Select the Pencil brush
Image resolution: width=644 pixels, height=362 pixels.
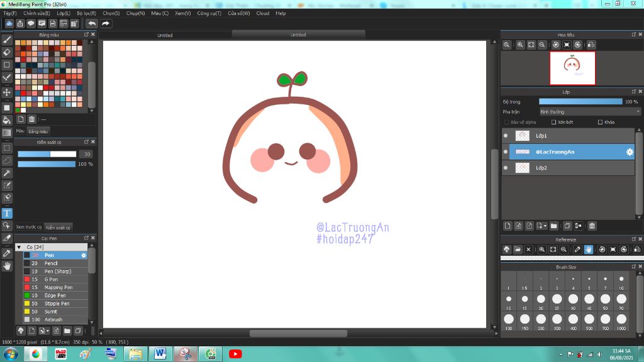click(x=55, y=263)
